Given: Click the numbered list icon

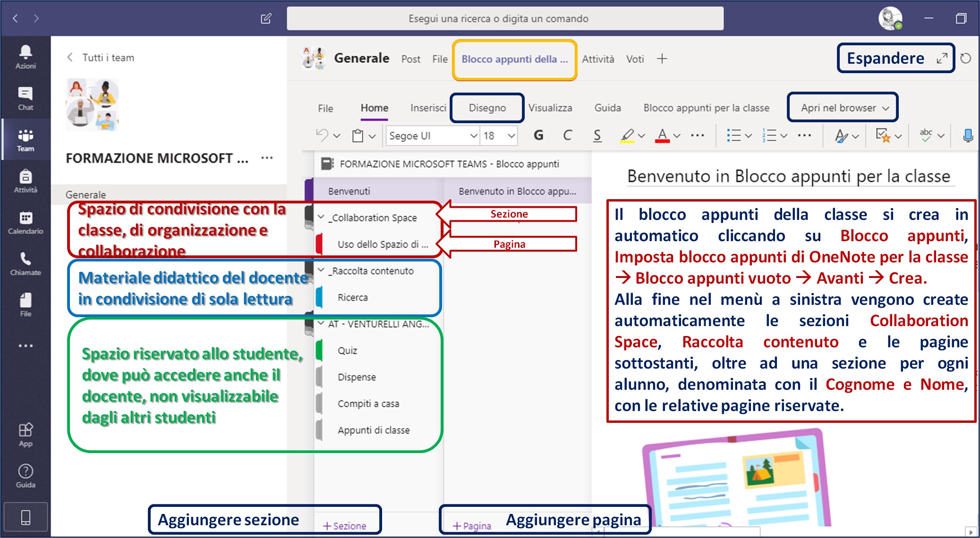Looking at the screenshot, I should pos(769,135).
